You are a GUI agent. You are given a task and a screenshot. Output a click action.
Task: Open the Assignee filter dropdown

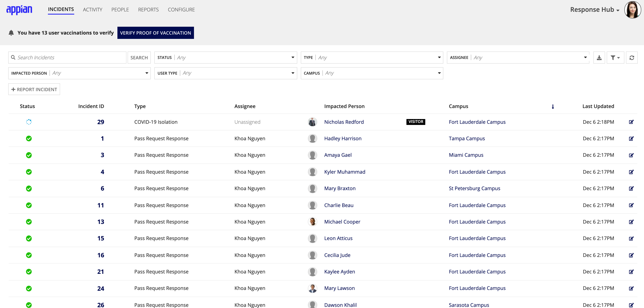[x=518, y=58]
